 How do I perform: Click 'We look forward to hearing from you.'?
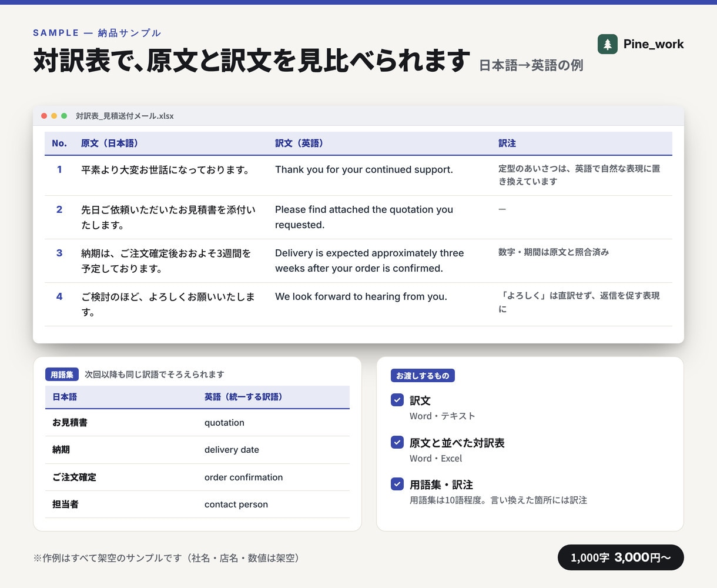click(x=361, y=297)
